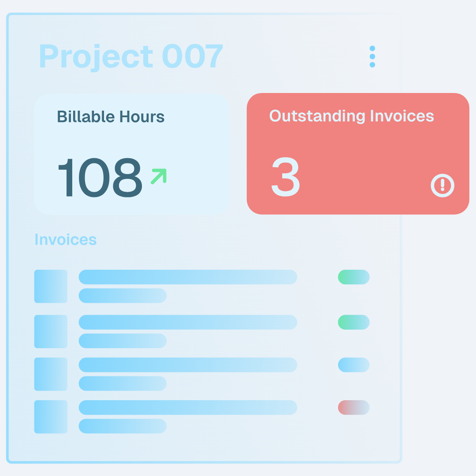Viewport: 476px width, 476px height.
Task: Click the first invoice's green status pill
Action: tap(353, 277)
